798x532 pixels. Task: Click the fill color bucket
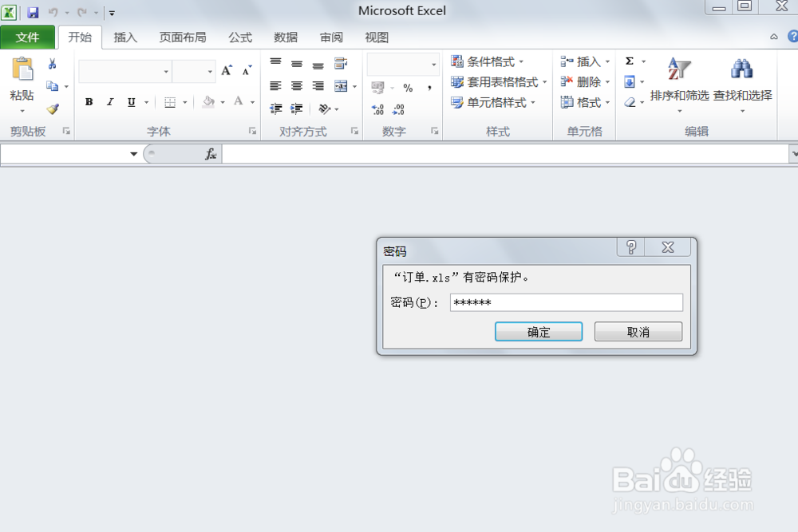tap(208, 102)
